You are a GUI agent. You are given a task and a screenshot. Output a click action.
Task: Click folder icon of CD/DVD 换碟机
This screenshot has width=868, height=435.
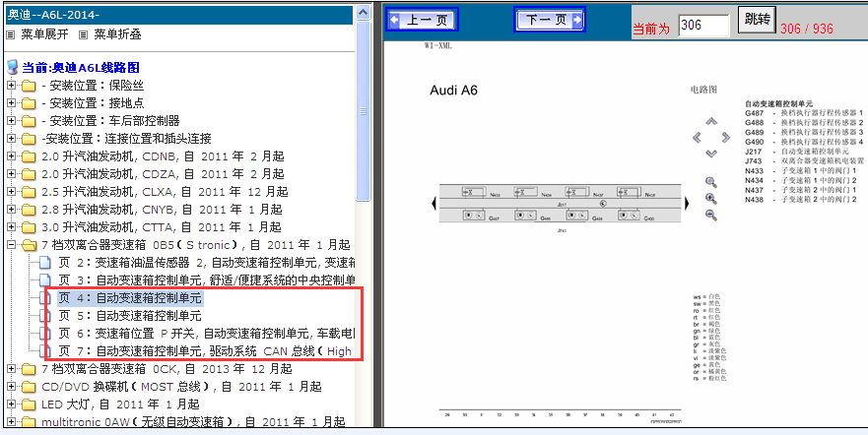point(29,387)
